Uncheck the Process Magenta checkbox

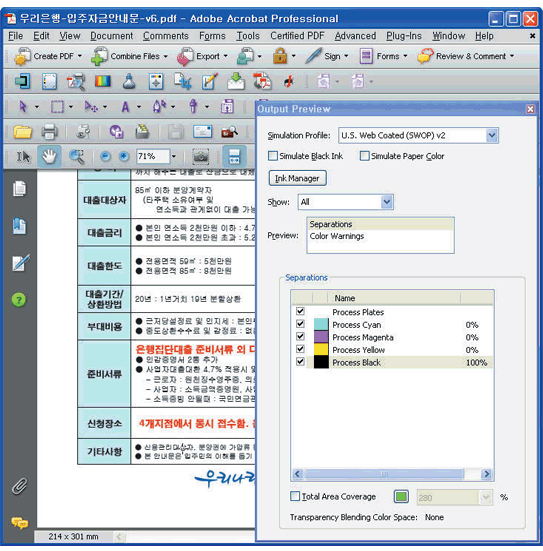pyautogui.click(x=300, y=337)
